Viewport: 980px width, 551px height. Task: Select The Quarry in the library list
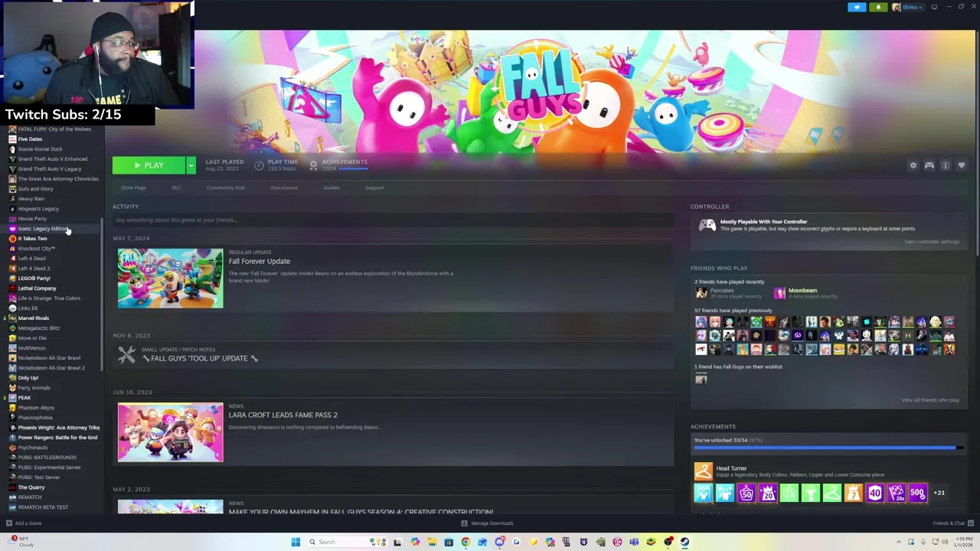pyautogui.click(x=31, y=487)
